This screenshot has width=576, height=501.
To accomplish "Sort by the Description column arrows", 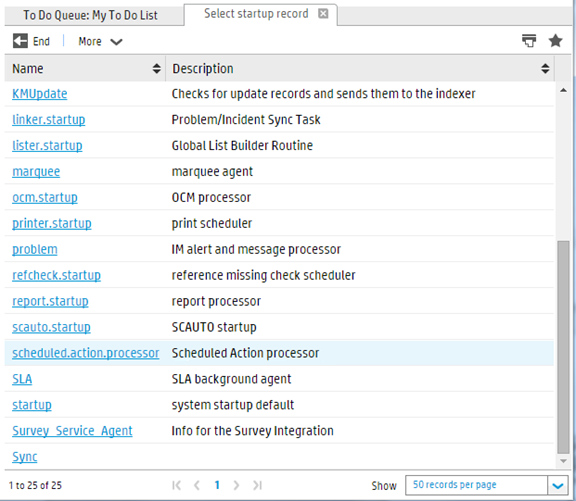I will tap(545, 68).
